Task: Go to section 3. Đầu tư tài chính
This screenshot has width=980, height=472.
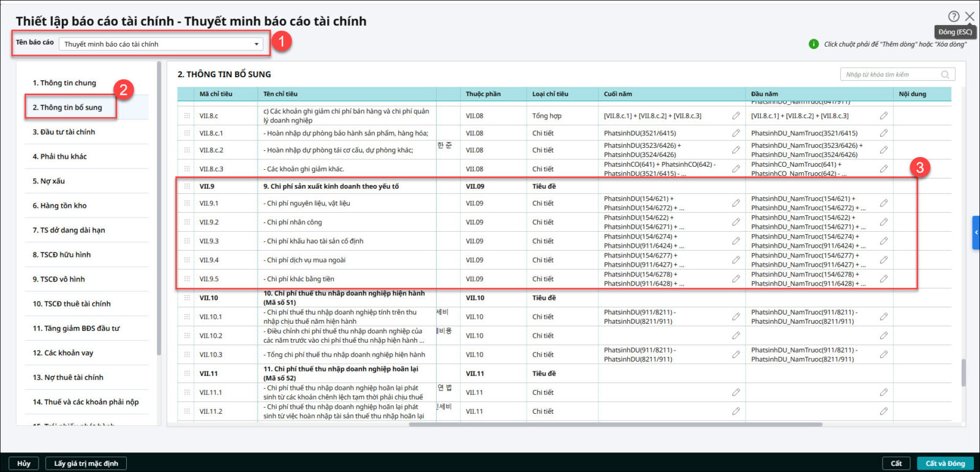Action: [x=86, y=132]
